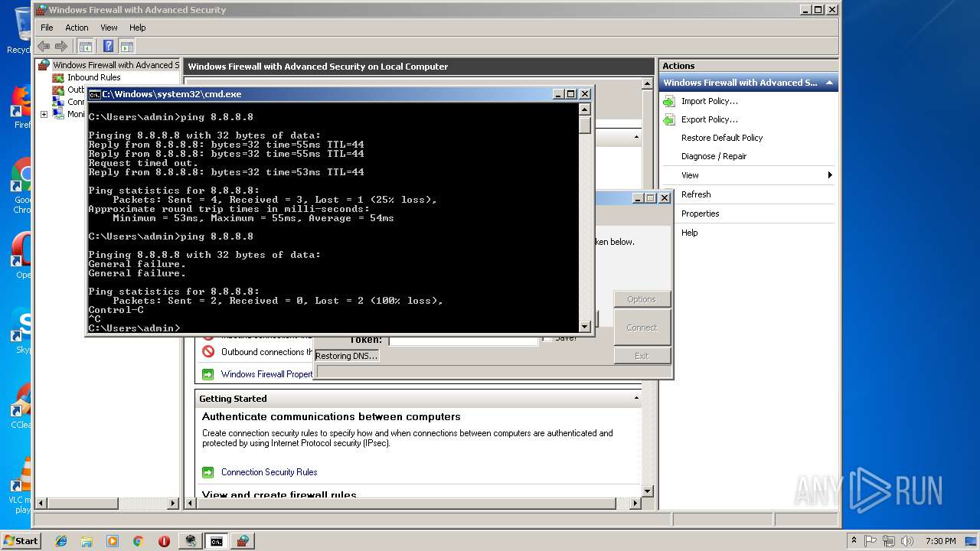Click the cmd.exe window title icon

[94, 94]
